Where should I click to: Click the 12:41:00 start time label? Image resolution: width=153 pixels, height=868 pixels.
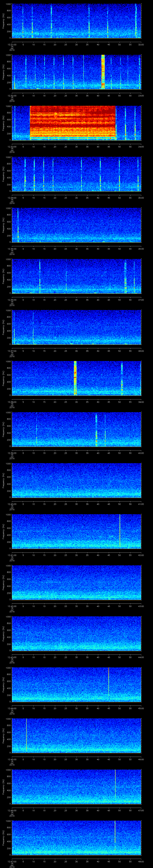point(12,555)
